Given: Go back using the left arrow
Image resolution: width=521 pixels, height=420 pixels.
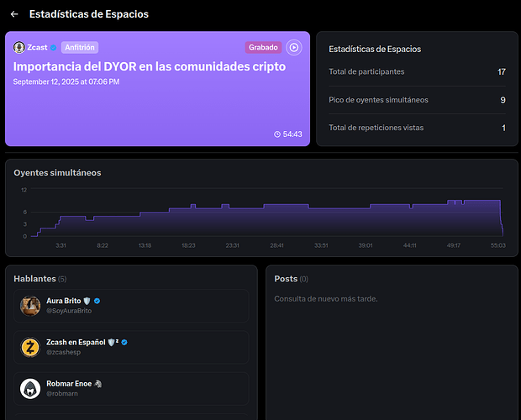Looking at the screenshot, I should pyautogui.click(x=14, y=14).
